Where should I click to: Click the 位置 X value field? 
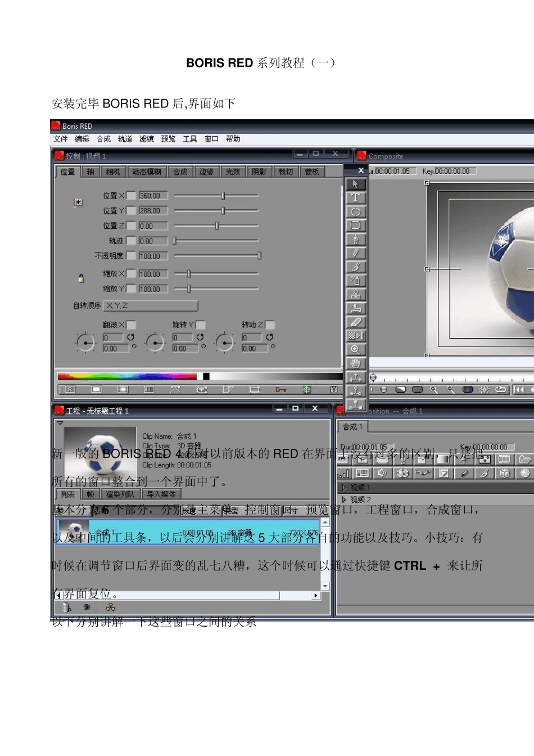[x=153, y=196]
